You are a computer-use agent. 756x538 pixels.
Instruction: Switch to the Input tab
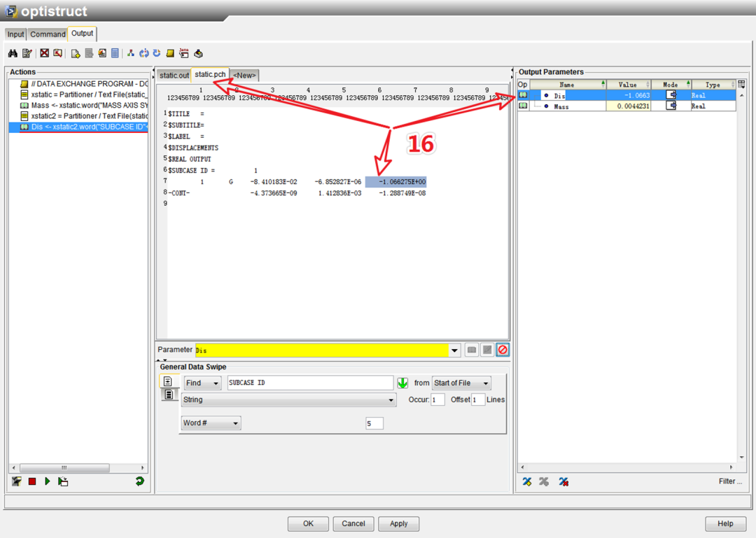click(15, 34)
